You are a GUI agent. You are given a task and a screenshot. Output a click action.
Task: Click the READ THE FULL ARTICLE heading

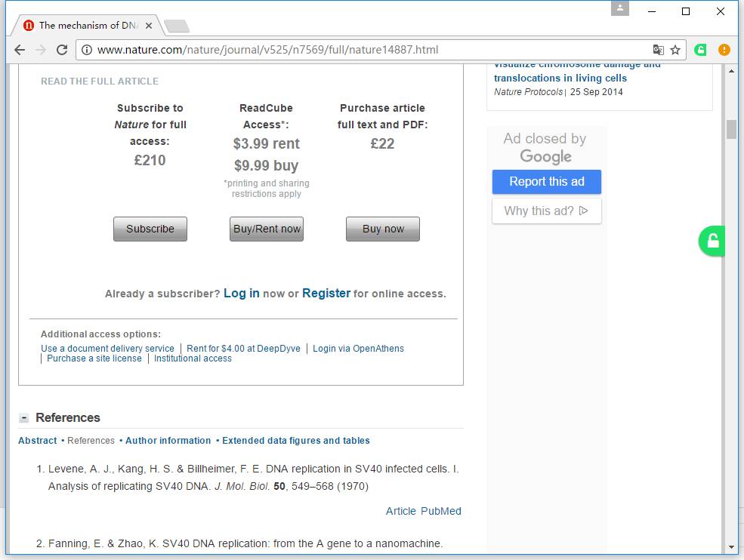(100, 81)
